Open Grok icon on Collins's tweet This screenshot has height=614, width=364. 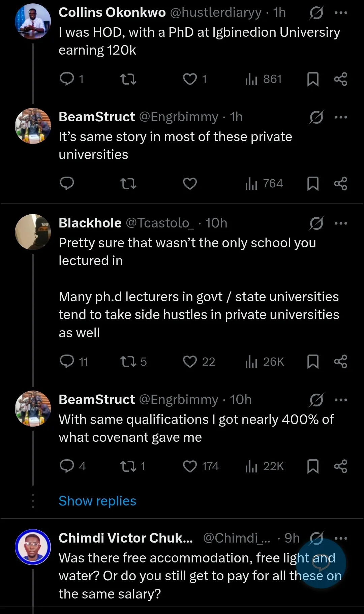316,13
